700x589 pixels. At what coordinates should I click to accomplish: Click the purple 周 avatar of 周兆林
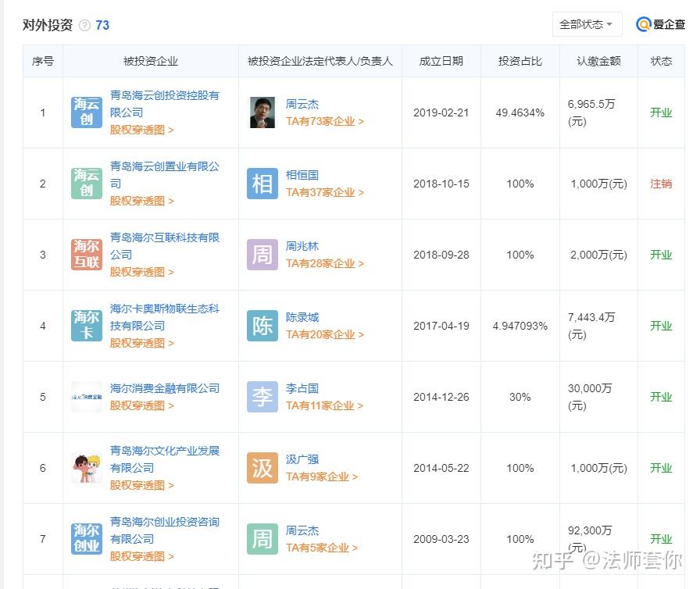[262, 255]
